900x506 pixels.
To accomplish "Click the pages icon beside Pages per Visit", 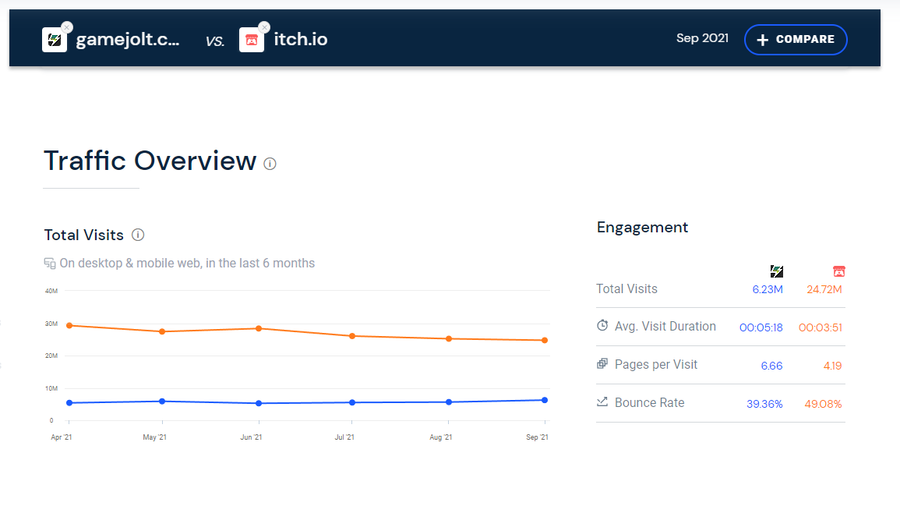I will (602, 364).
